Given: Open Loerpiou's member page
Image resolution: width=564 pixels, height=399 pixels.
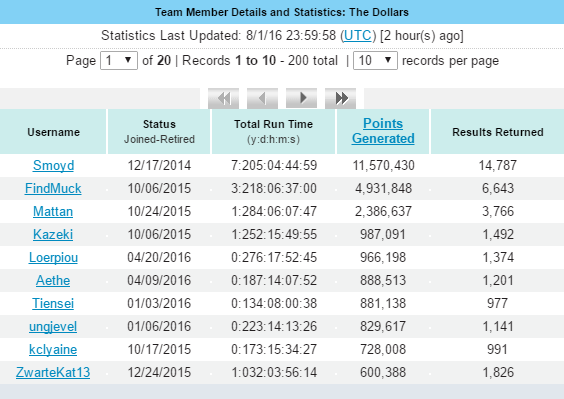Looking at the screenshot, I should pyautogui.click(x=53, y=258).
